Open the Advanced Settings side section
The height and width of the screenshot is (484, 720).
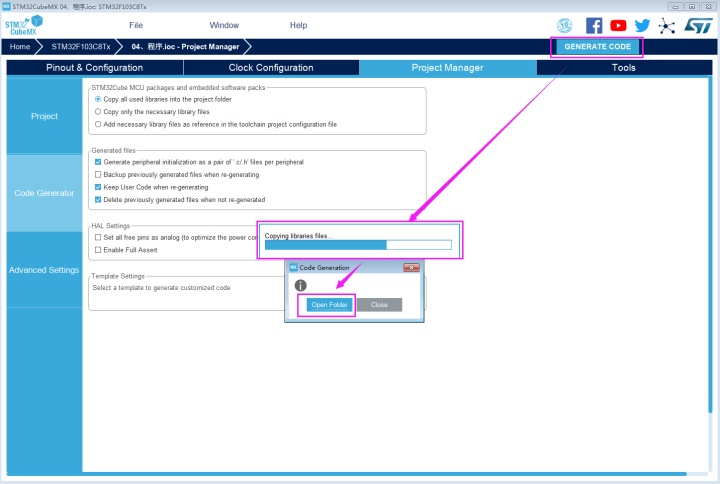click(44, 270)
